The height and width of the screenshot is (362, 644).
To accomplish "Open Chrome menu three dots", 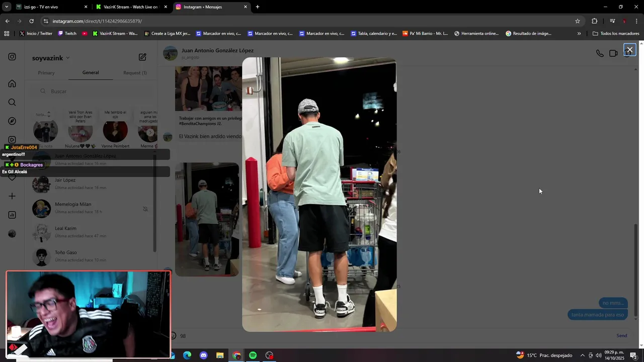I will pyautogui.click(x=636, y=21).
